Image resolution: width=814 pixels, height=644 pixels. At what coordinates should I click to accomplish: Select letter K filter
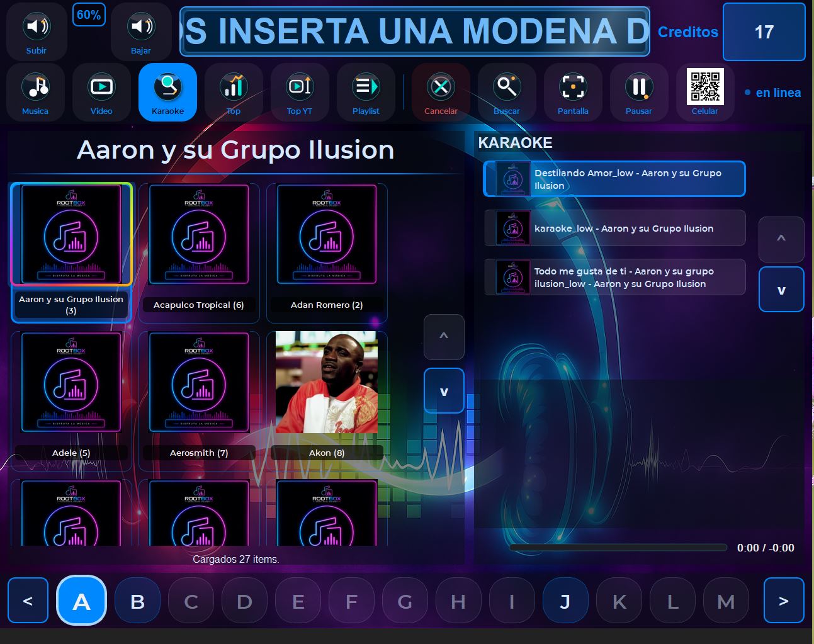tap(619, 601)
